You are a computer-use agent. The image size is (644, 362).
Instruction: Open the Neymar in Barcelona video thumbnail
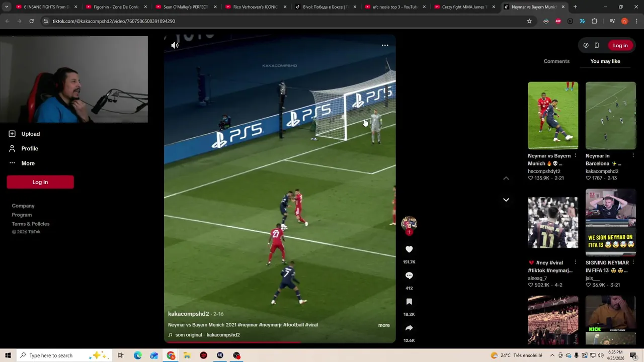[611, 116]
